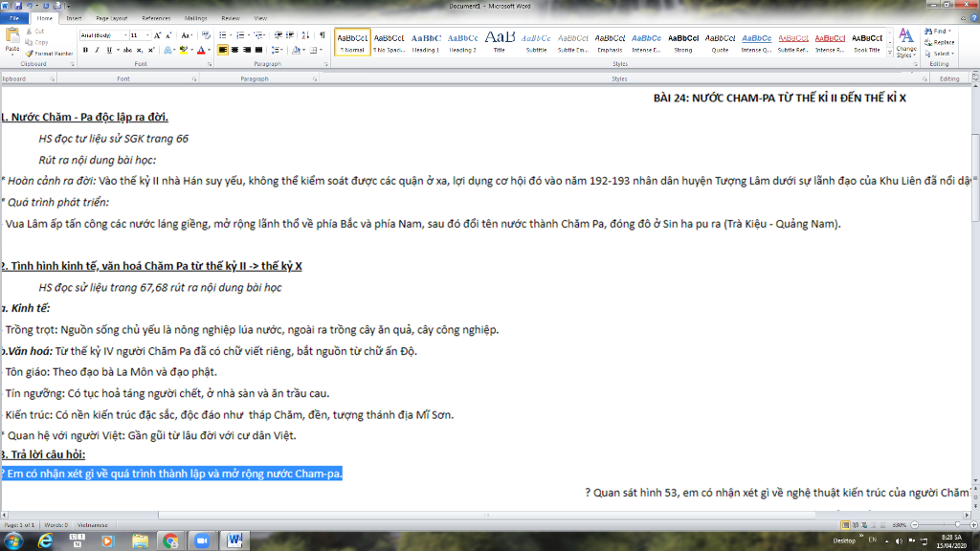Open the File tab
The image size is (980, 551).
click(13, 18)
